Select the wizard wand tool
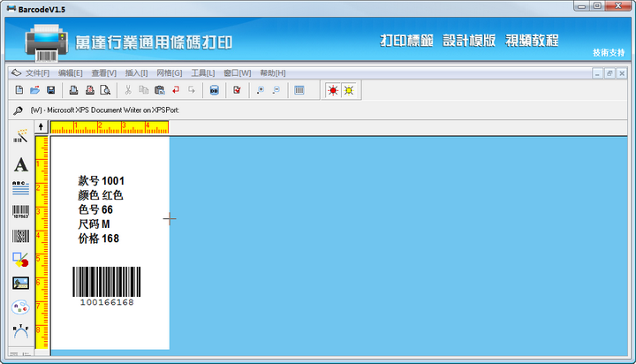Viewport: 636px width, 364px height. click(x=20, y=136)
